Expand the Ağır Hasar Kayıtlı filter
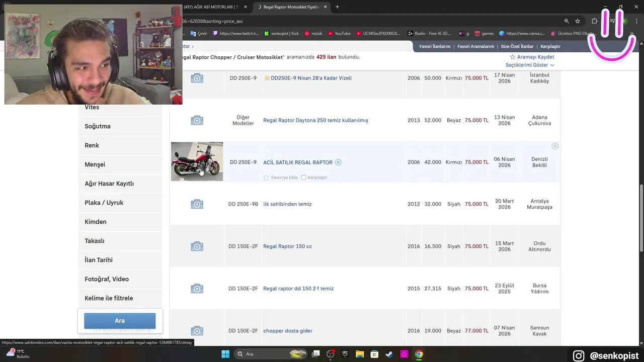The height and width of the screenshot is (362, 644). [120, 184]
